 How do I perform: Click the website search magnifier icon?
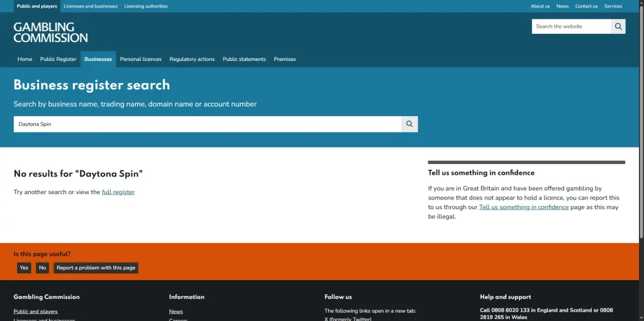pos(618,26)
